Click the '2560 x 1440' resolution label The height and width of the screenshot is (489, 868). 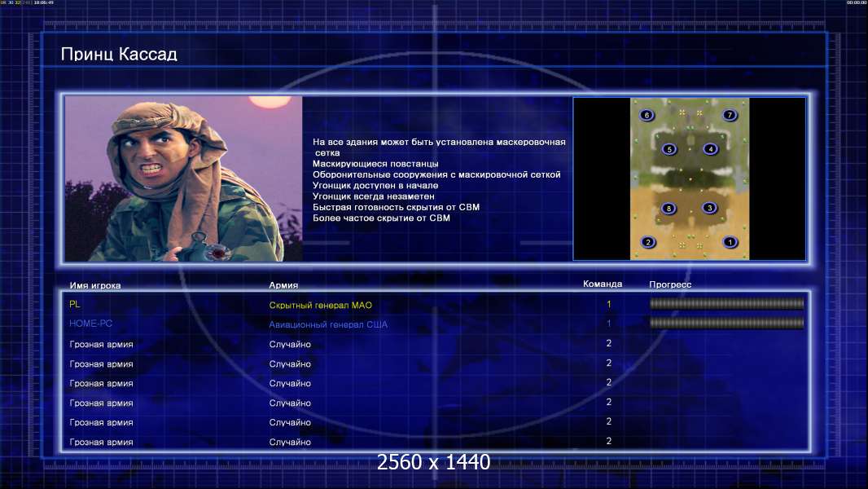coord(433,462)
